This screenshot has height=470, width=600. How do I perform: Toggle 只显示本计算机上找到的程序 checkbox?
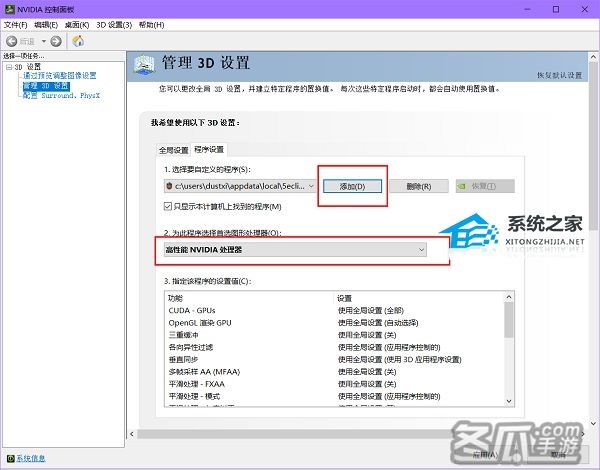pyautogui.click(x=168, y=207)
